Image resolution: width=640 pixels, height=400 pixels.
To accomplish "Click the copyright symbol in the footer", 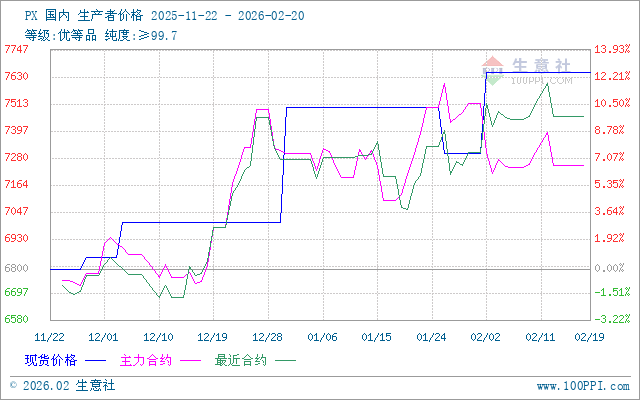I will click(11, 384).
